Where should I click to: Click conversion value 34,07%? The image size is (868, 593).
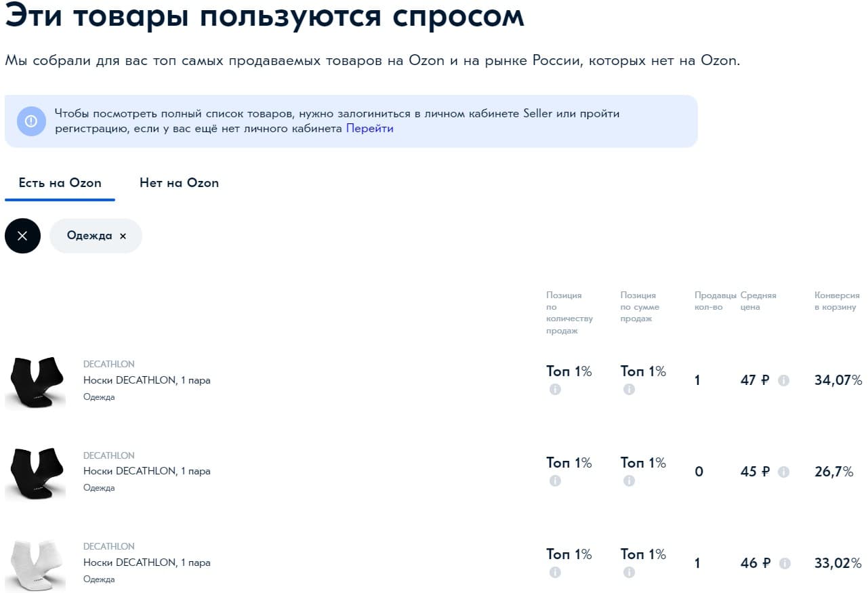point(838,380)
